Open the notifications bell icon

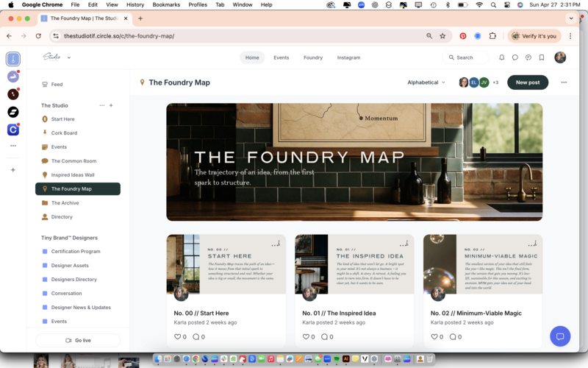pos(501,57)
